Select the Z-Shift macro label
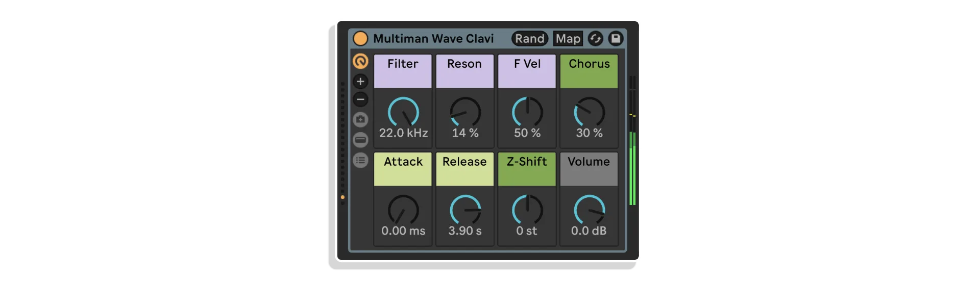 point(527,162)
